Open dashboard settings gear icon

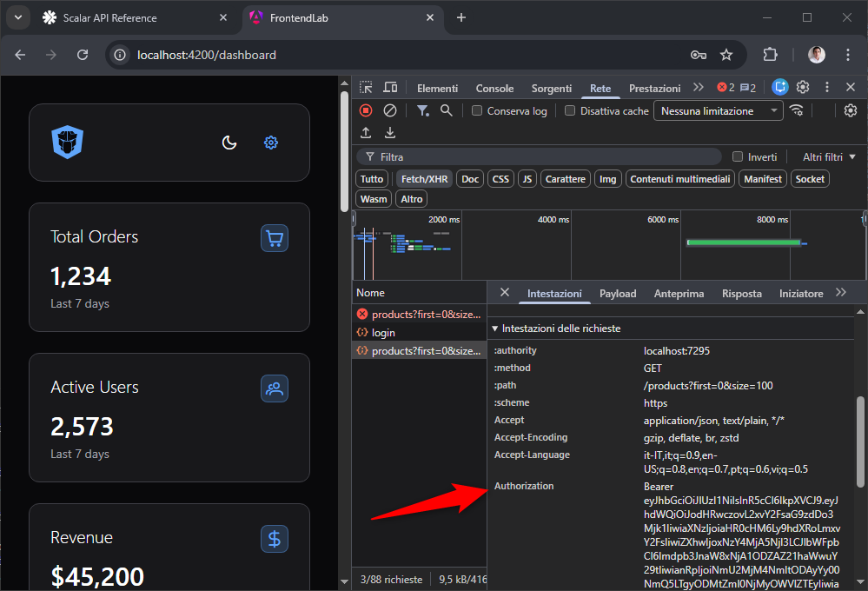(271, 143)
